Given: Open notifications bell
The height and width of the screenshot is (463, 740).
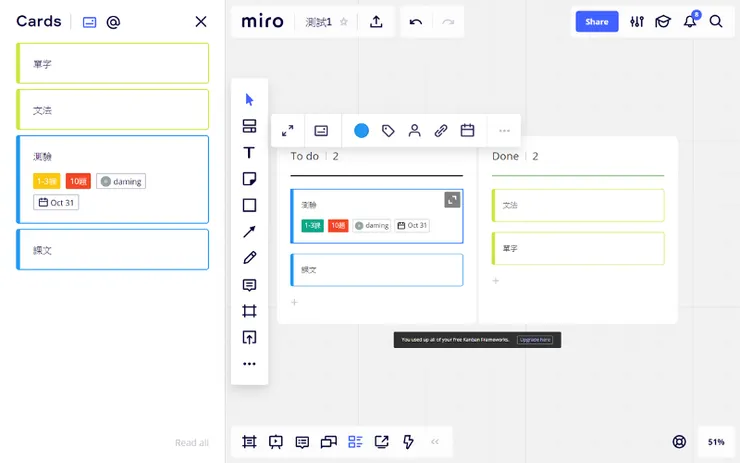Looking at the screenshot, I should point(690,21).
